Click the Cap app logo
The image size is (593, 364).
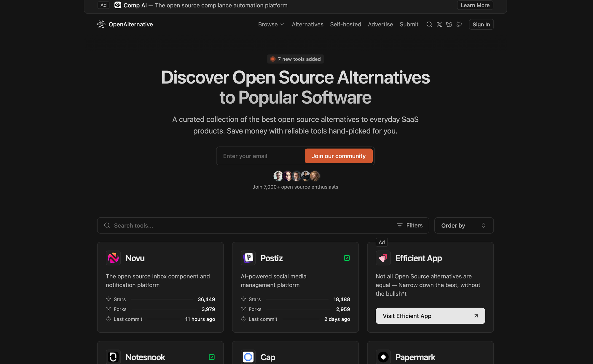point(248,357)
